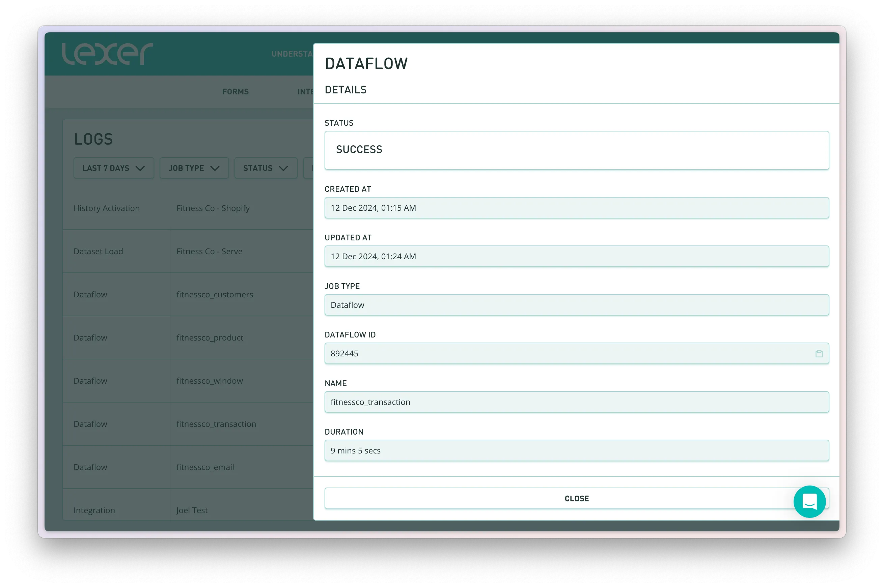Select the Fitness Co - Serve log row
This screenshot has width=884, height=588.
(x=209, y=252)
